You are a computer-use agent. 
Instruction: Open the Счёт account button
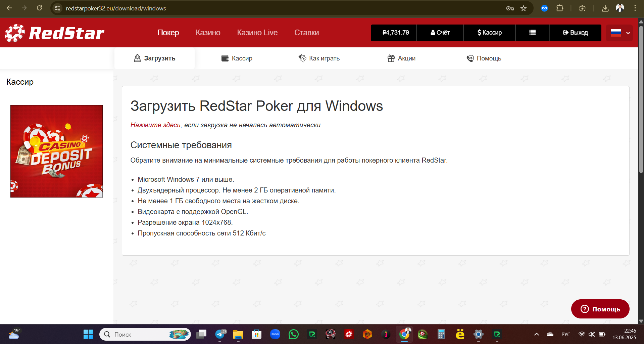[440, 33]
